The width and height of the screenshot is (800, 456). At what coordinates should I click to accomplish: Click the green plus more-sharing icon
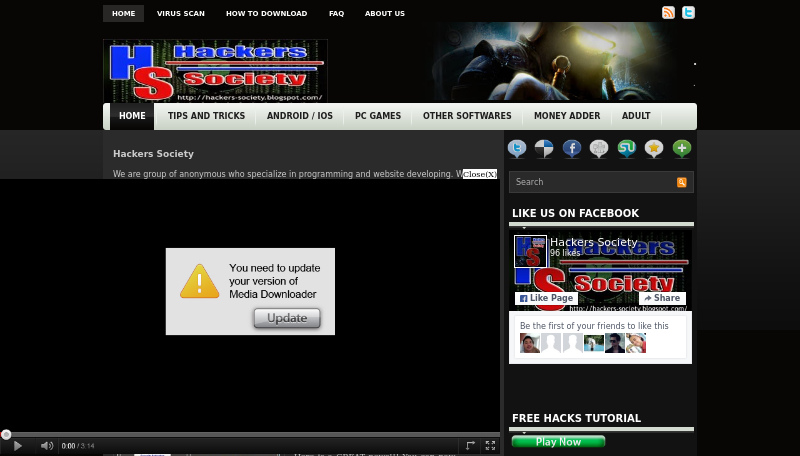tap(682, 148)
